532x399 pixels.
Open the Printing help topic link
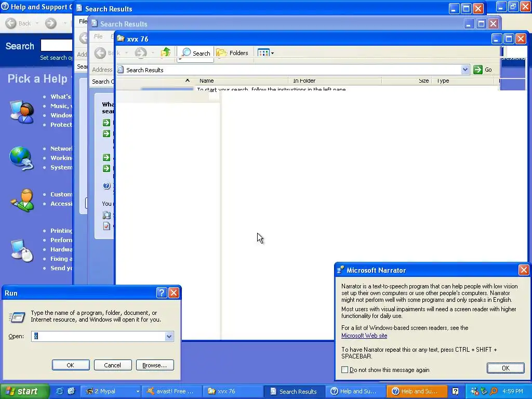tap(61, 231)
